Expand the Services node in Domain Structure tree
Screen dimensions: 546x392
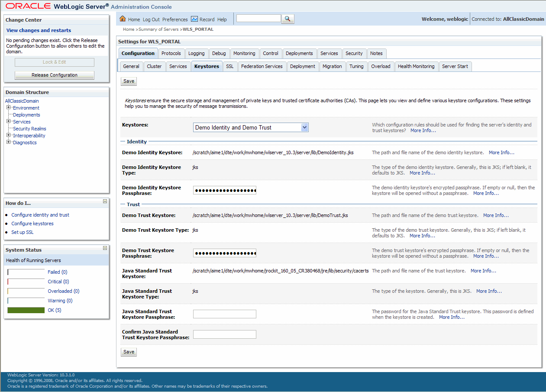9,121
